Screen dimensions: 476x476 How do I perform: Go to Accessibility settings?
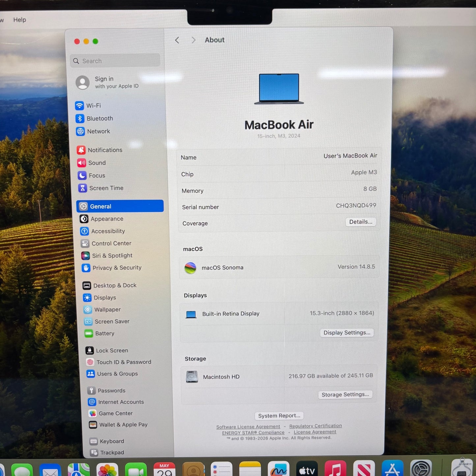pos(103,231)
